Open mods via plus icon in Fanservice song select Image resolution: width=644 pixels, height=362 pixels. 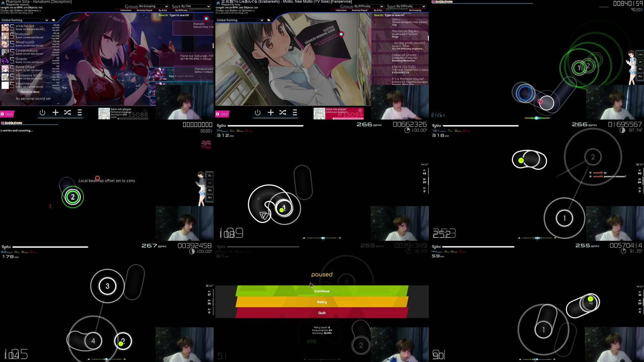(270, 113)
